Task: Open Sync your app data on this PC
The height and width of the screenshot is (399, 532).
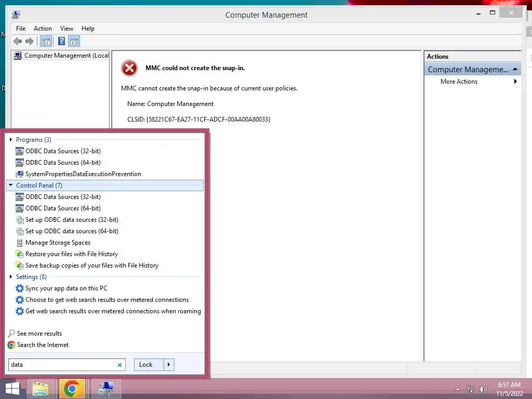Action: pyautogui.click(x=66, y=288)
